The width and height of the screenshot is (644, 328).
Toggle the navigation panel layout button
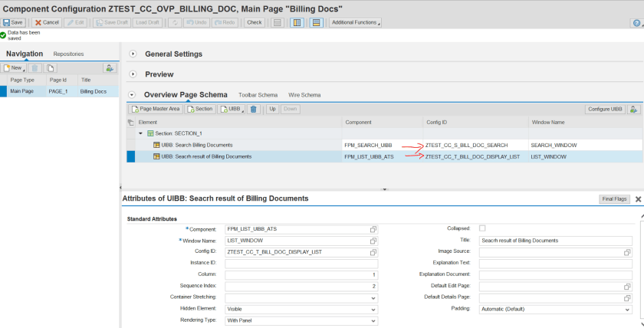[x=297, y=22]
